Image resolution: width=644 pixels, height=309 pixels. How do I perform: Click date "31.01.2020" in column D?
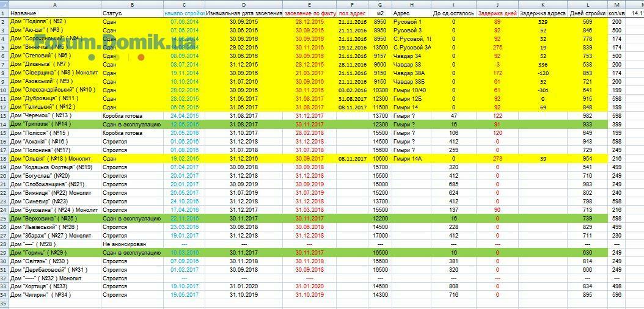click(x=244, y=286)
